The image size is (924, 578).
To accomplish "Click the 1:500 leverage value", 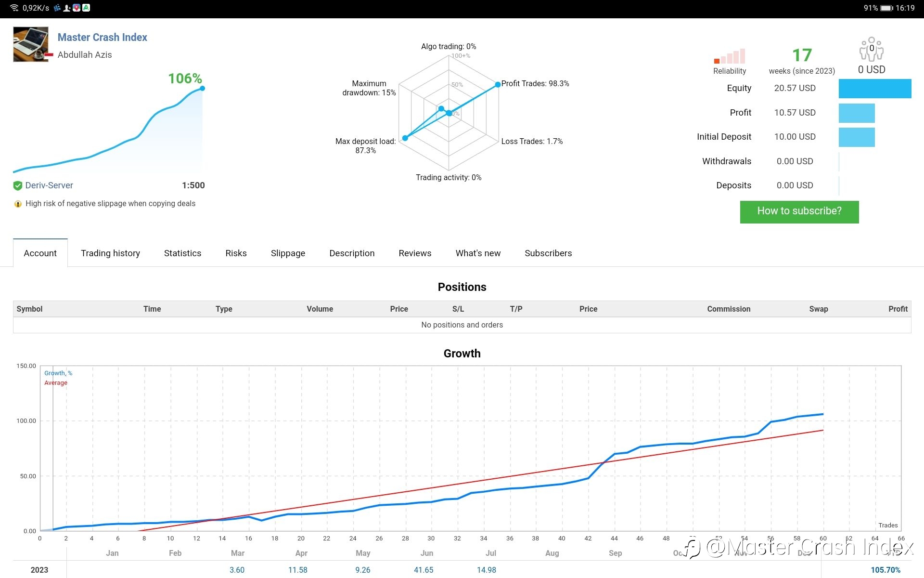I will click(x=193, y=185).
